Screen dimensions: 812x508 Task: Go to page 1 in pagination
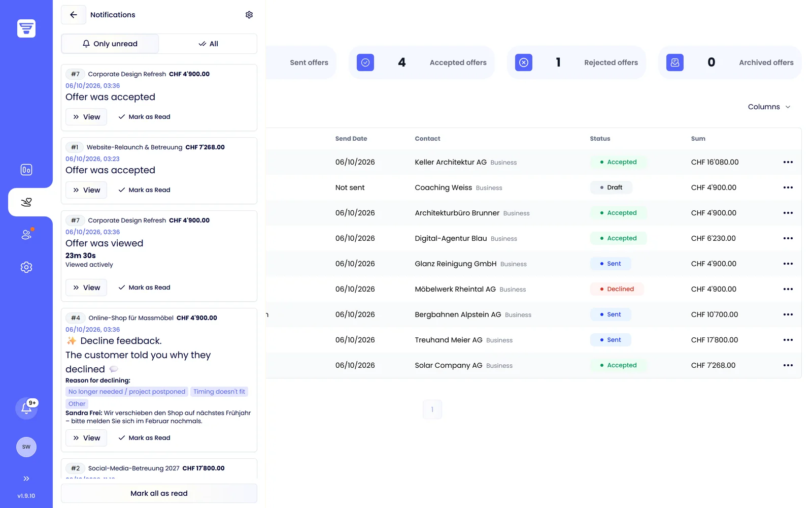pos(432,409)
